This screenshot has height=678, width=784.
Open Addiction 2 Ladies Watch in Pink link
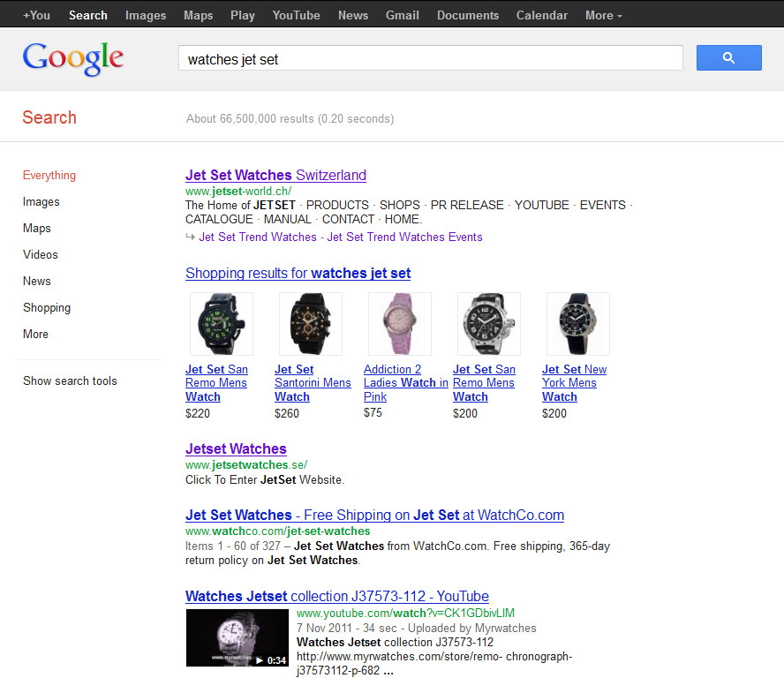(405, 383)
